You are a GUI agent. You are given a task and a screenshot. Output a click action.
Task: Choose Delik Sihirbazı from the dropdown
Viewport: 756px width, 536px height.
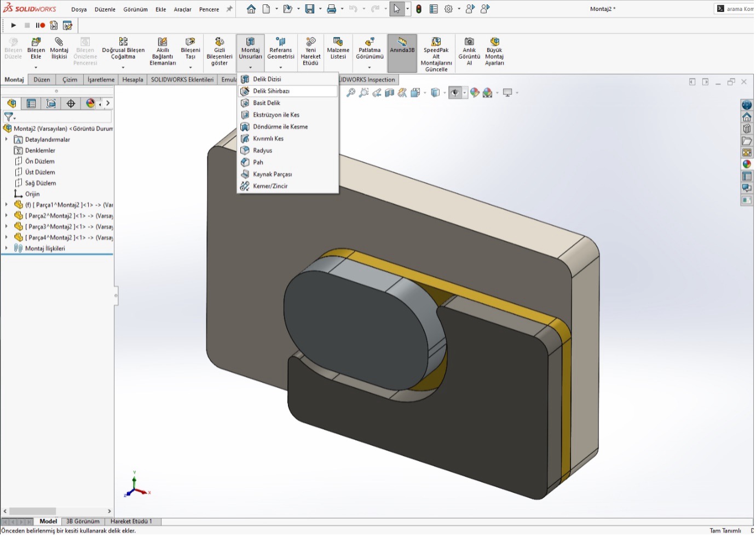(288, 91)
